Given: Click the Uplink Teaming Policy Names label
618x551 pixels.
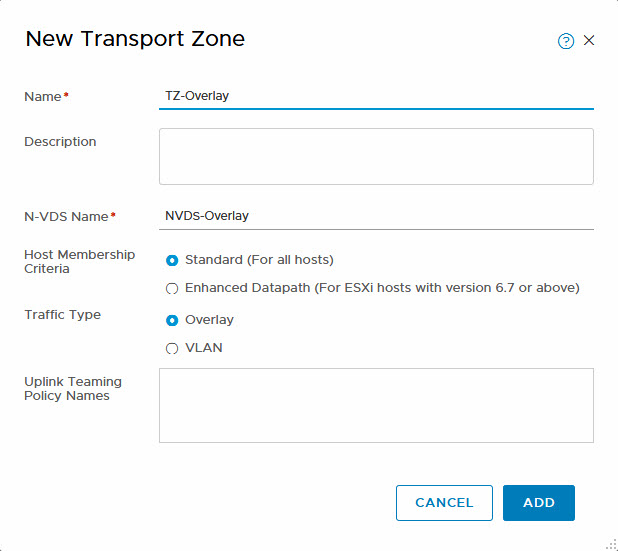Looking at the screenshot, I should 73,388.
